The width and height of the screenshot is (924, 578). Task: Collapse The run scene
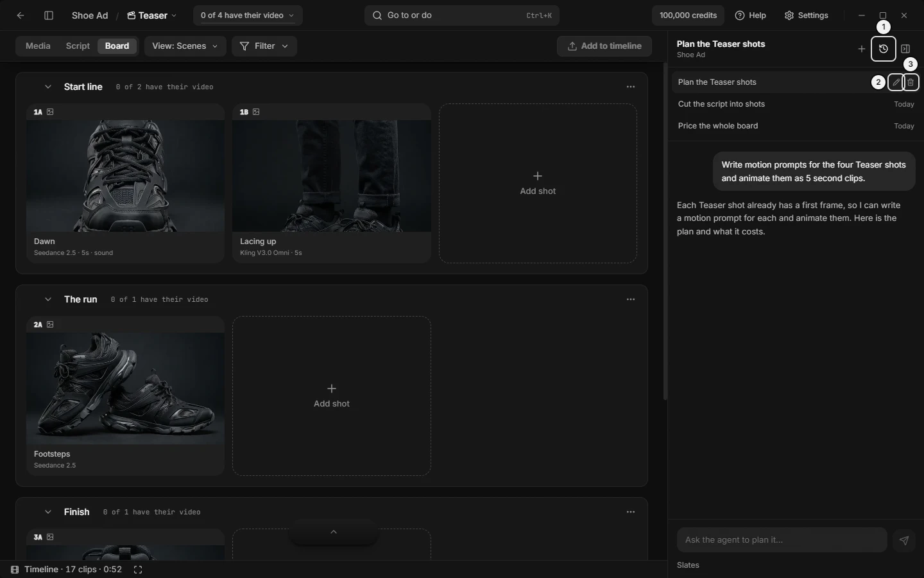[48, 299]
